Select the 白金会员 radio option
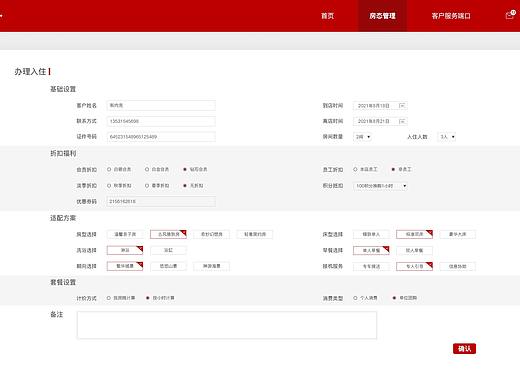520x390 pixels. (x=157, y=169)
